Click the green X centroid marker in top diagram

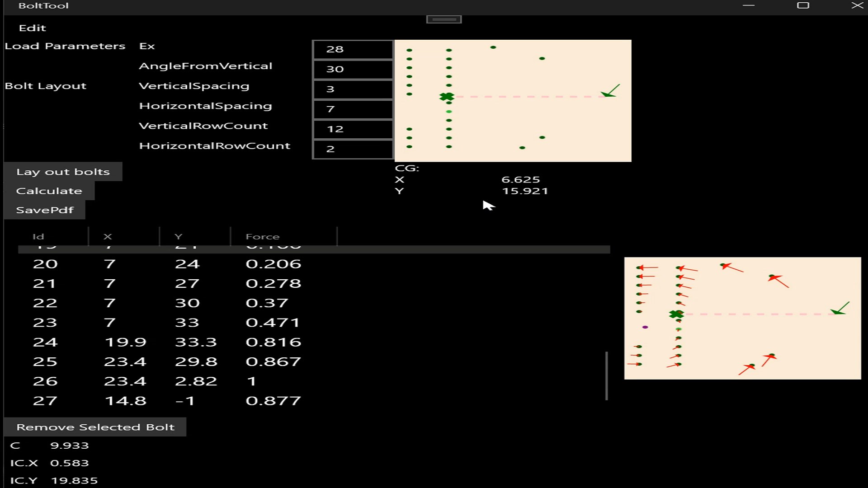(x=447, y=97)
